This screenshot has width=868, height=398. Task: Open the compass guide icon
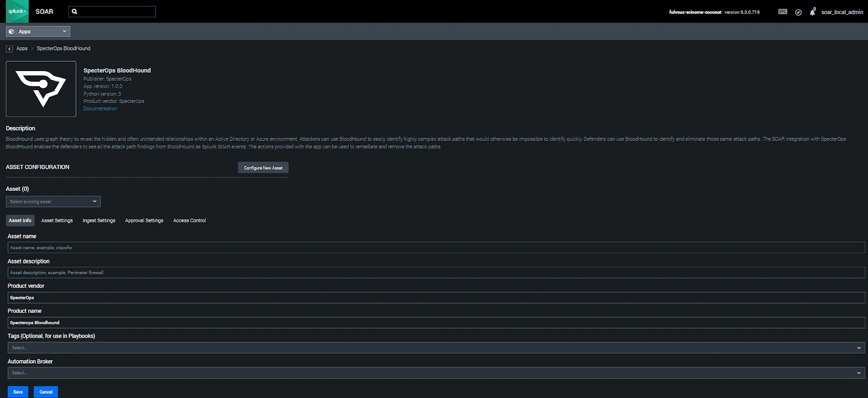pos(798,12)
